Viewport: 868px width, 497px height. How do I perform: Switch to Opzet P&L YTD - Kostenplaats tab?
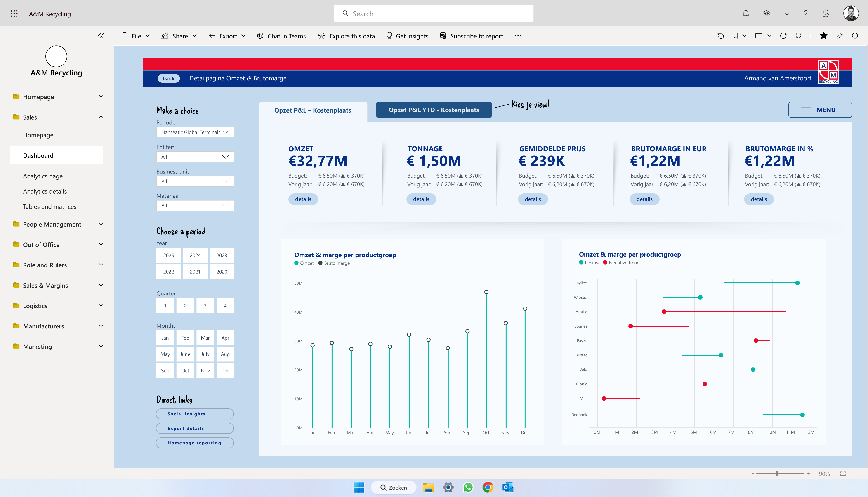pyautogui.click(x=434, y=110)
